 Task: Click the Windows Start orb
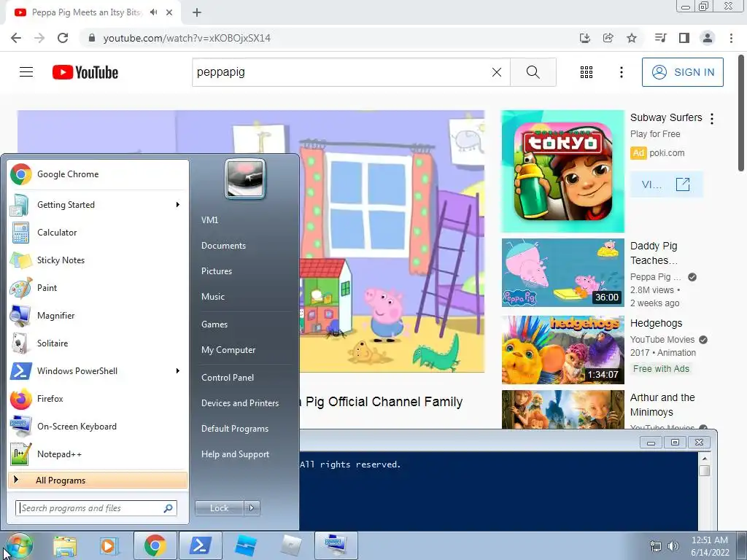[x=18, y=545]
